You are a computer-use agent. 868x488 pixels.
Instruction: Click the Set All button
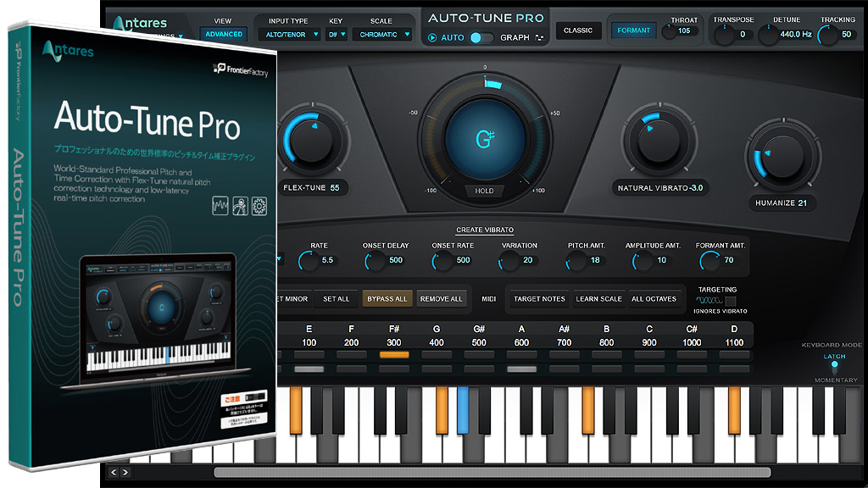point(336,299)
